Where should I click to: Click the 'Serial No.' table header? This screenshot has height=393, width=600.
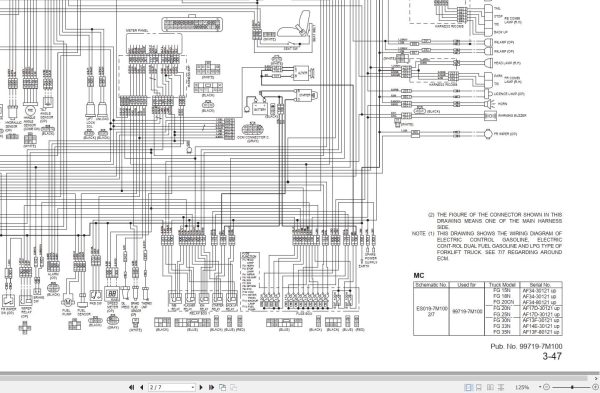[x=540, y=285]
